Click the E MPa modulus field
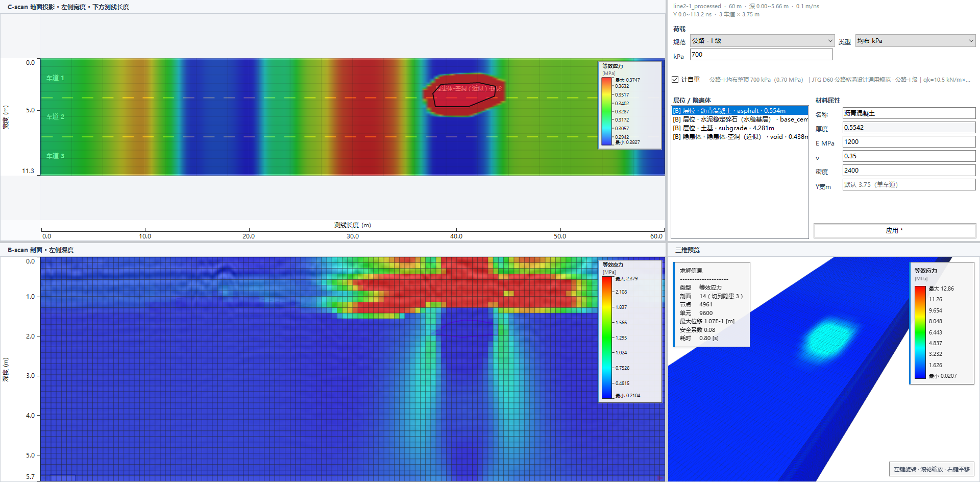 click(x=909, y=141)
